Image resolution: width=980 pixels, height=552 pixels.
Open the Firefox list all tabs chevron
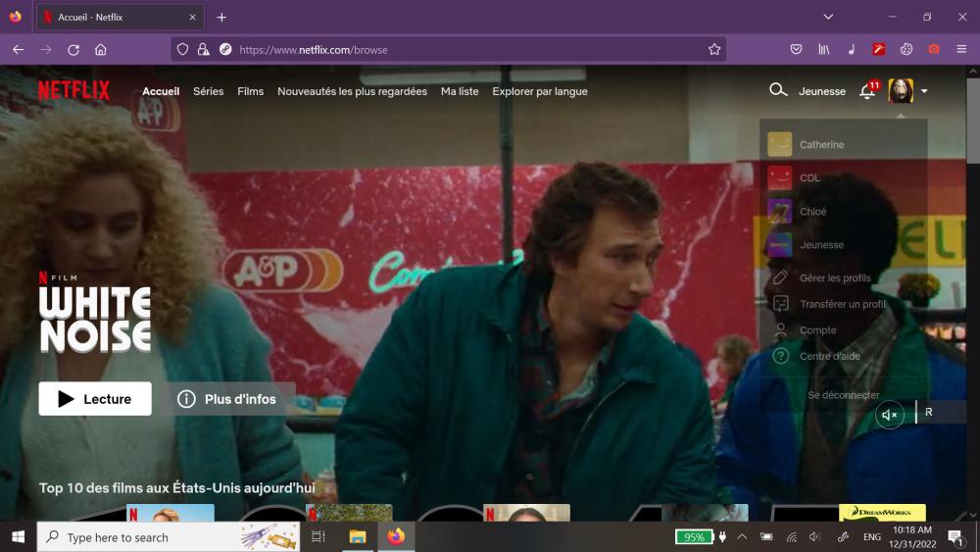828,17
